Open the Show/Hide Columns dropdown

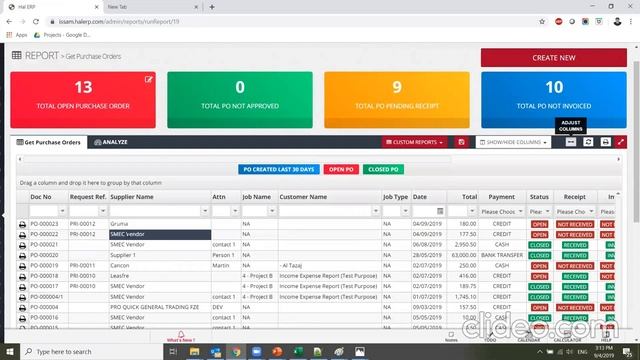pos(513,142)
